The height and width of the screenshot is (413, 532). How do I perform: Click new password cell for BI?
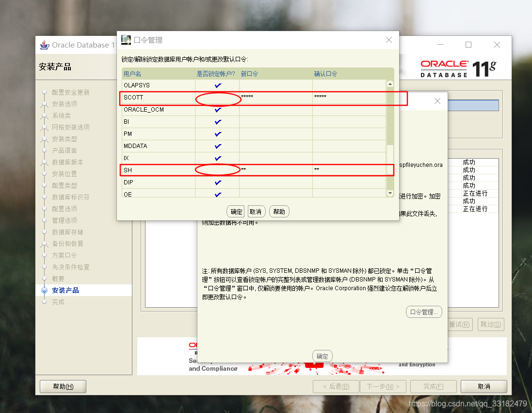(276, 122)
